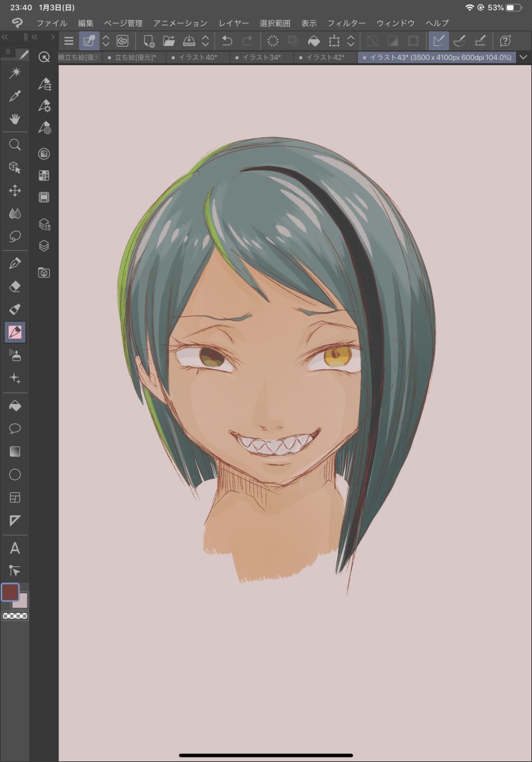Select the text tool A
This screenshot has height=762, width=532.
pyautogui.click(x=15, y=548)
